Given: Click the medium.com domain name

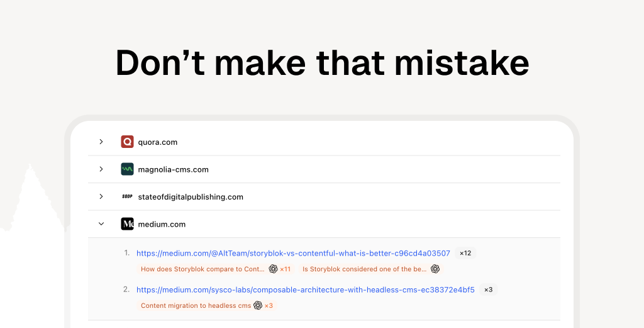Looking at the screenshot, I should tap(162, 224).
